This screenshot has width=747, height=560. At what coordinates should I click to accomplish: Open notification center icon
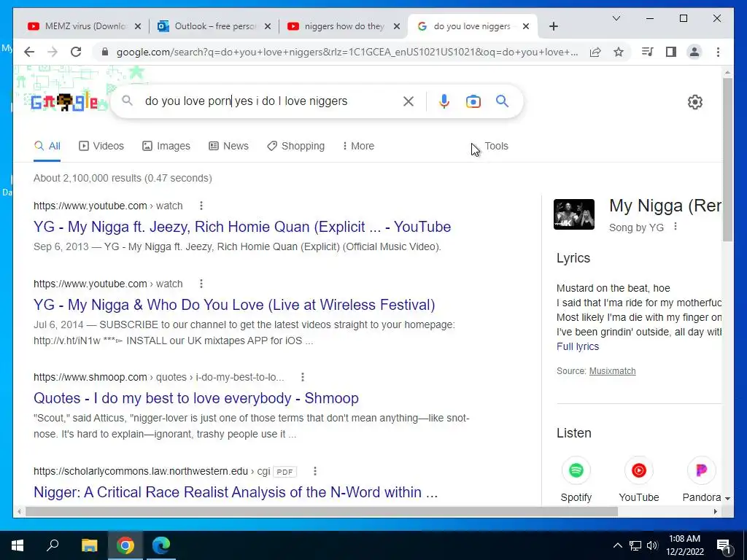(x=723, y=546)
